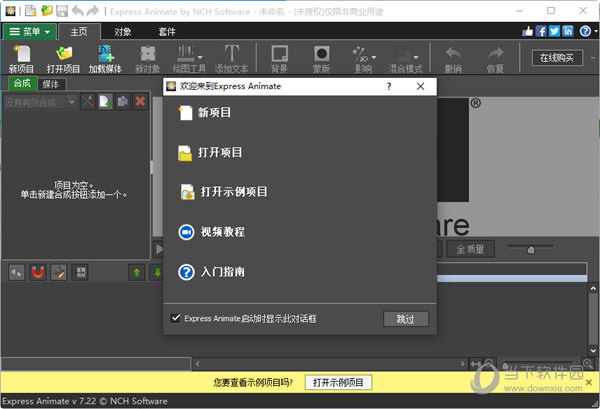This screenshot has height=409, width=600.
Task: Click the graph editor timeline icon
Action: coord(59,272)
